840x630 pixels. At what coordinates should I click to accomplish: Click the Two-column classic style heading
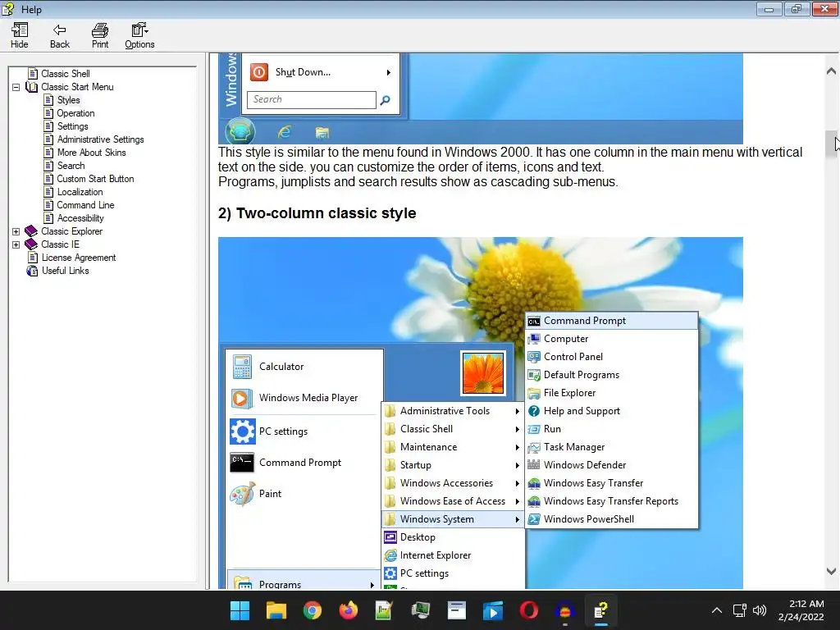tap(317, 213)
